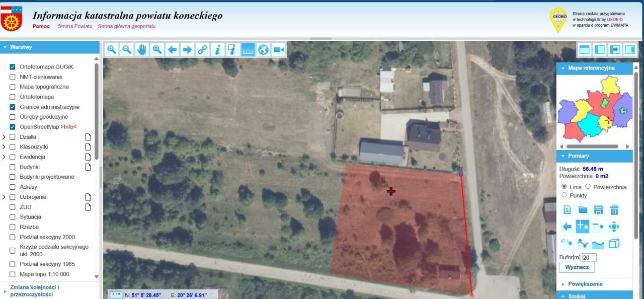Expand the Działki layer group

[5, 137]
